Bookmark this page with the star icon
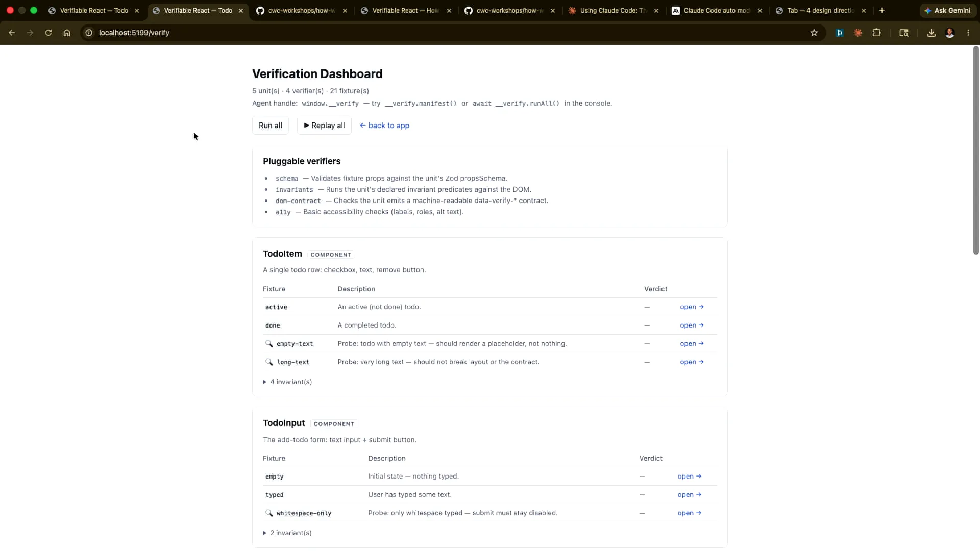980x551 pixels. (814, 33)
